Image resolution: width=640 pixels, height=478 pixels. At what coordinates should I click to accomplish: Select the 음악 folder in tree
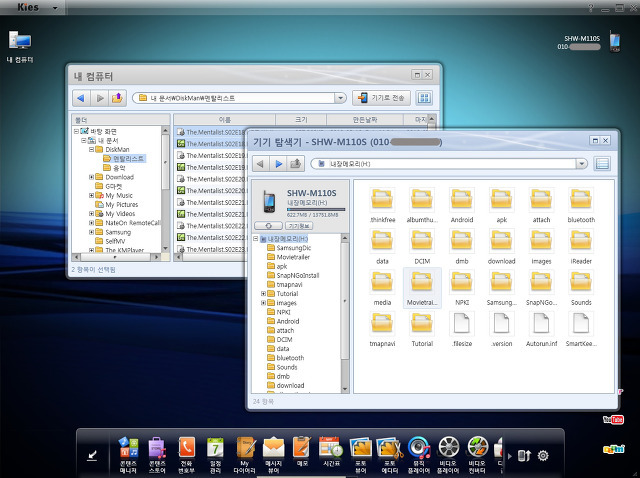tap(114, 168)
